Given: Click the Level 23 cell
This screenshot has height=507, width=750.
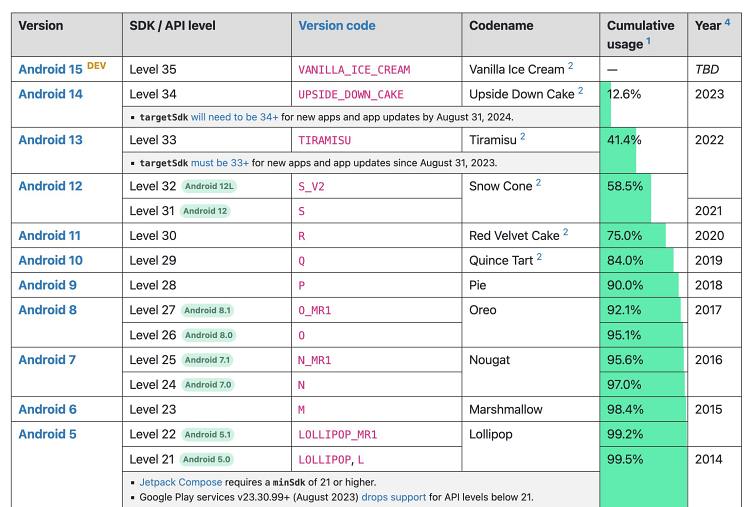Looking at the screenshot, I should [x=207, y=410].
